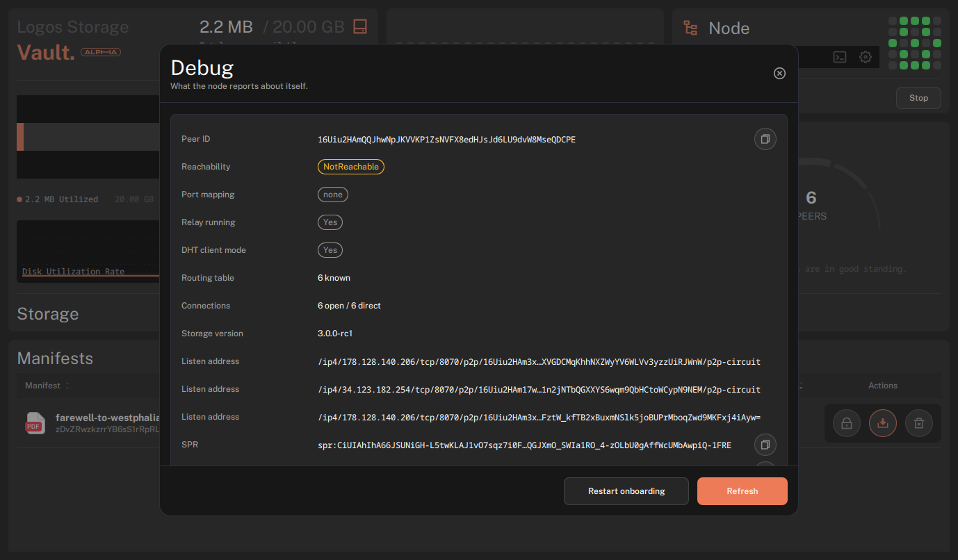Click the Debug dialog title
The image size is (958, 560).
point(202,67)
